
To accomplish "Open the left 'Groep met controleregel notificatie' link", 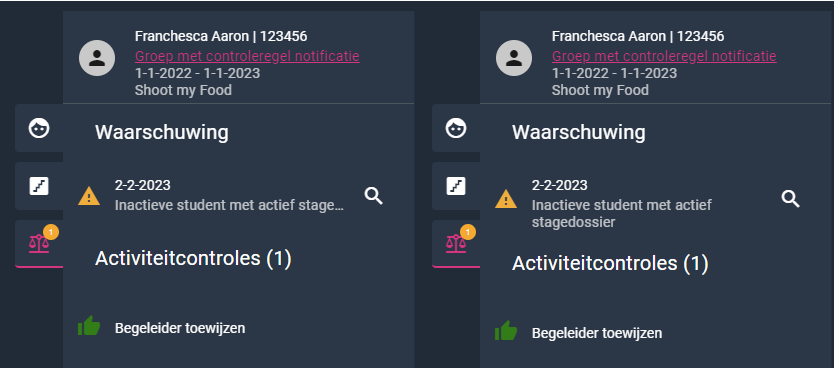I will 247,56.
